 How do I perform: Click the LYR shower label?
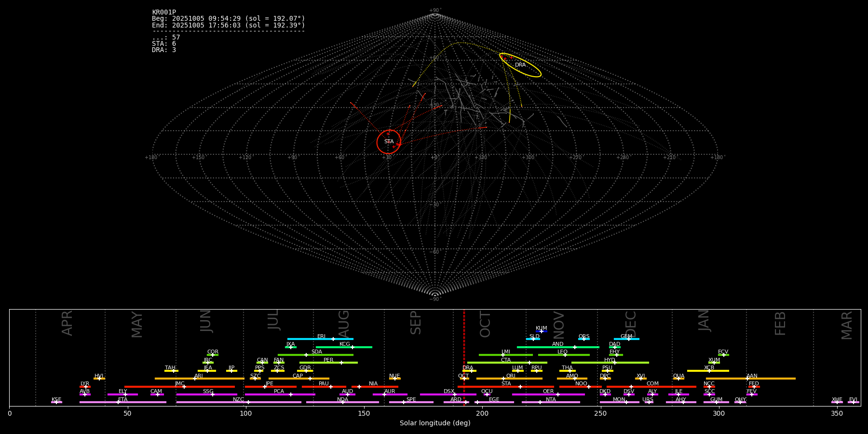click(85, 384)
